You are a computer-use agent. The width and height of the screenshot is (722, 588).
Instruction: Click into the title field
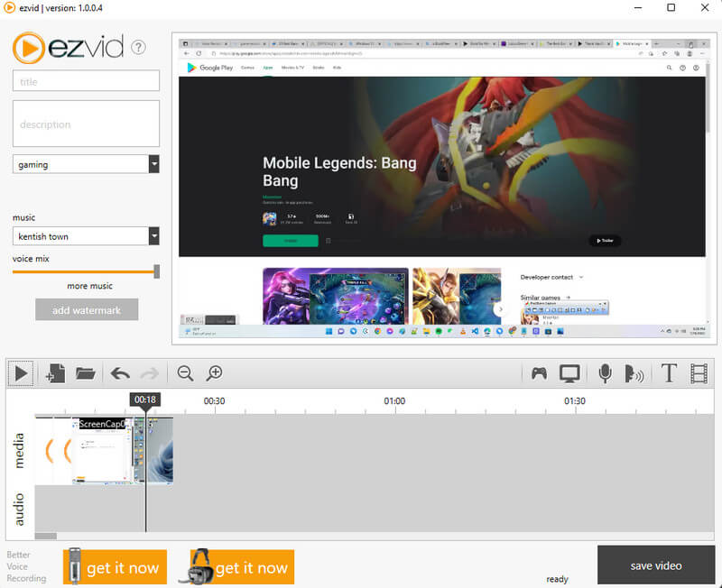point(86,81)
